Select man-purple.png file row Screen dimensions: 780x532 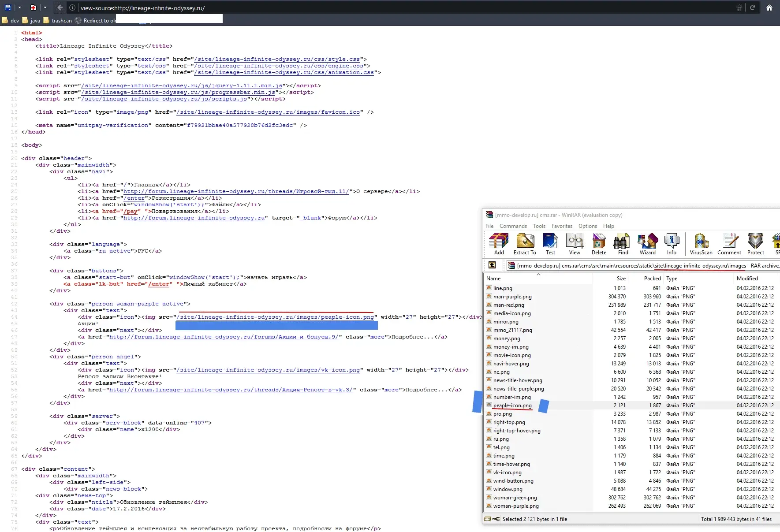632,297
